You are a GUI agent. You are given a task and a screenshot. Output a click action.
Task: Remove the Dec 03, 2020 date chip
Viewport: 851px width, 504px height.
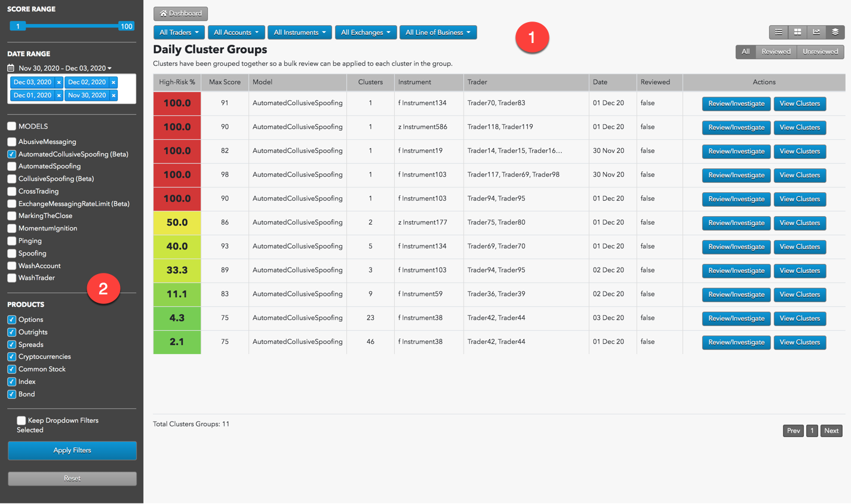(x=59, y=82)
